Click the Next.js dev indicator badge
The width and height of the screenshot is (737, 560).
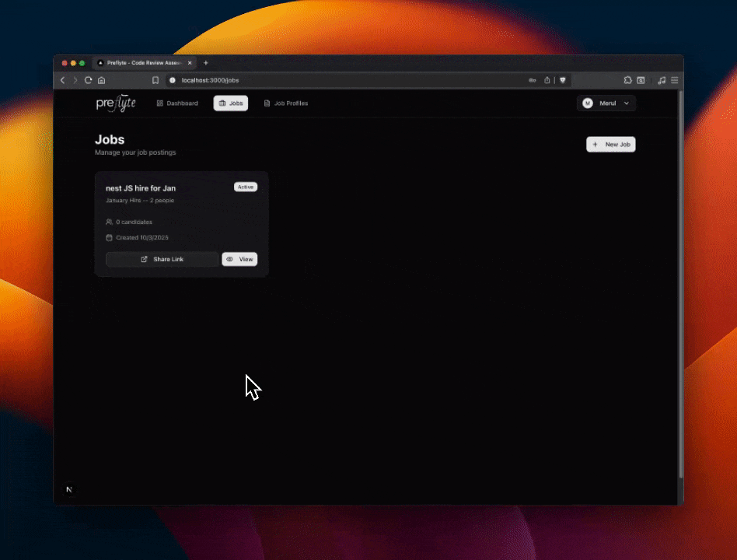(x=69, y=489)
